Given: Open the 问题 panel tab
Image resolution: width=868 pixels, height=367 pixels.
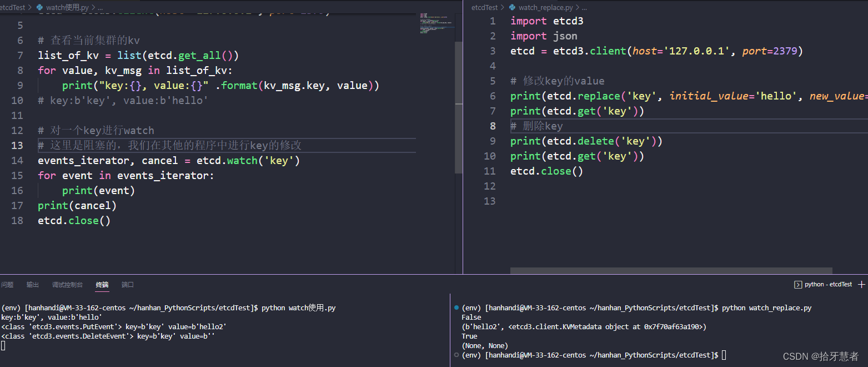Looking at the screenshot, I should (7, 285).
